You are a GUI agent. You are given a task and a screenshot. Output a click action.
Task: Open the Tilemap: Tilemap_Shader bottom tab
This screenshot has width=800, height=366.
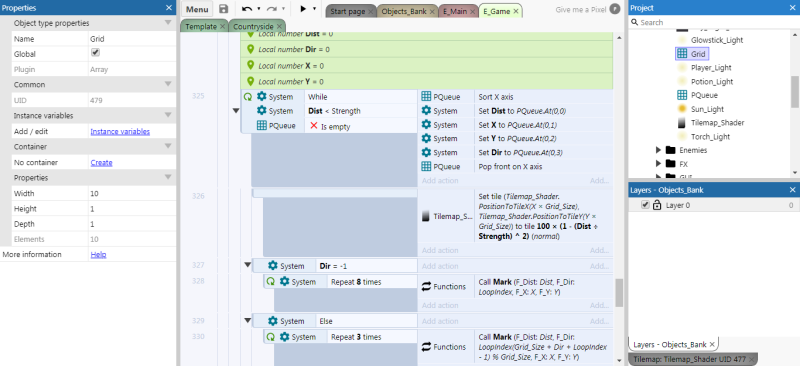pyautogui.click(x=693, y=359)
